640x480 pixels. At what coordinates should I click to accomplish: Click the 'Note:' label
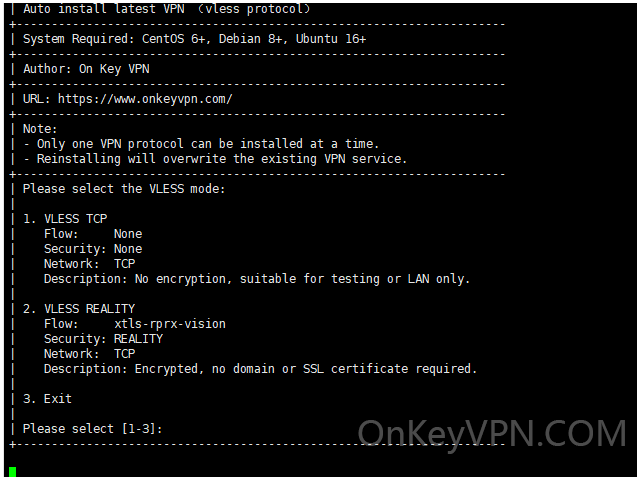(x=40, y=129)
